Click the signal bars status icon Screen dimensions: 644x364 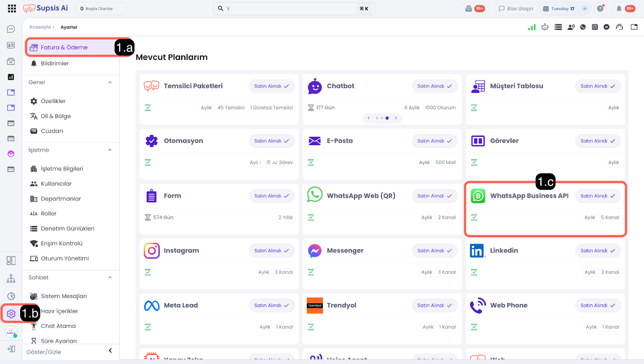click(532, 27)
